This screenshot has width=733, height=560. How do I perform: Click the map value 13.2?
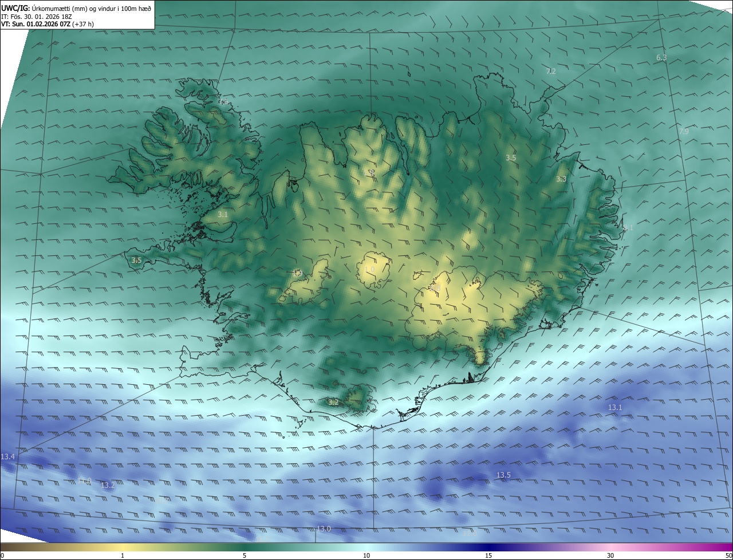pos(108,486)
